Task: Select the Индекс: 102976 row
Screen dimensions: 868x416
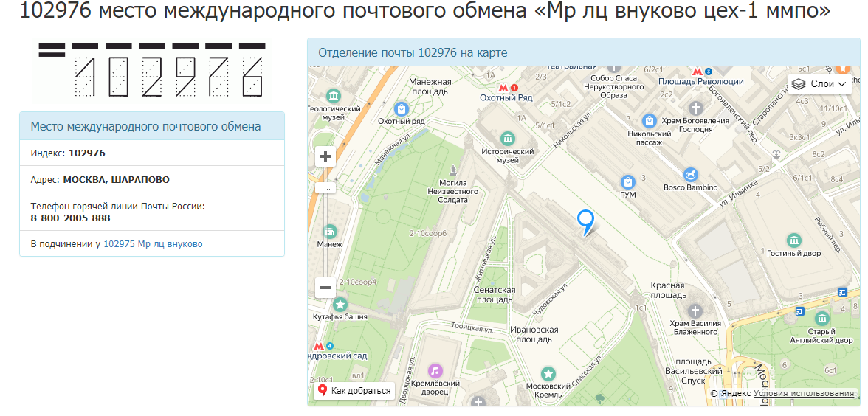Action: [x=152, y=153]
